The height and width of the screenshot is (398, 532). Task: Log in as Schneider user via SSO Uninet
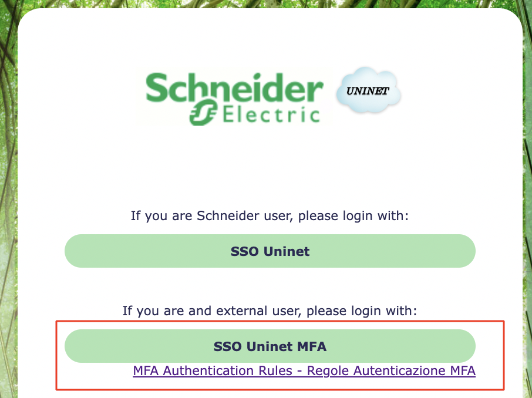click(x=270, y=251)
